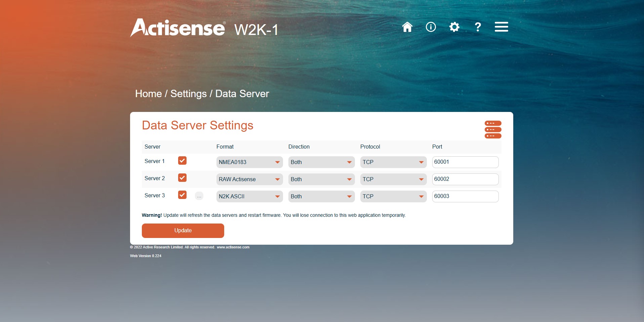Go to the Home page icon
Image resolution: width=644 pixels, height=322 pixels.
[x=407, y=27]
